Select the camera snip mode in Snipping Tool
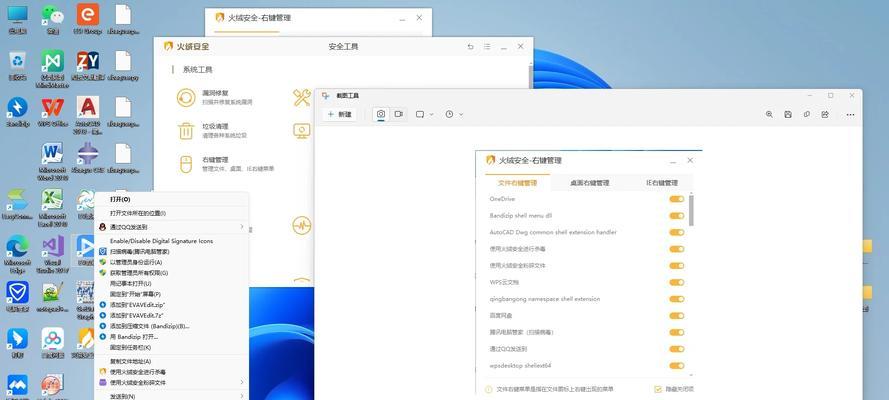Viewport: 889px width, 400px height. (x=381, y=114)
